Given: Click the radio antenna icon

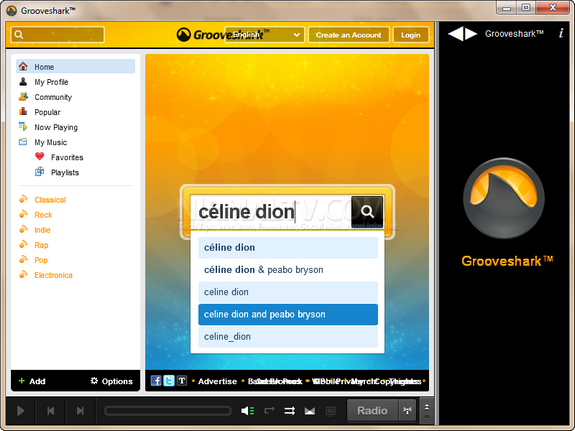Looking at the screenshot, I should (x=407, y=410).
